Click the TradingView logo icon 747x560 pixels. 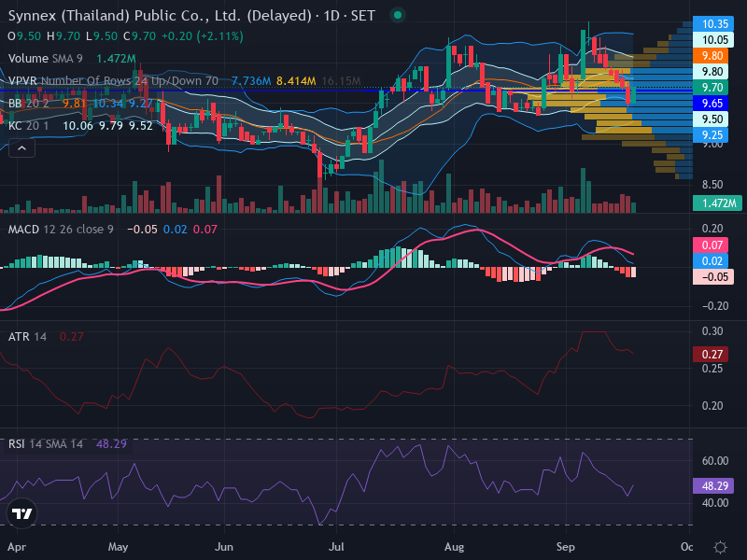pos(21,513)
